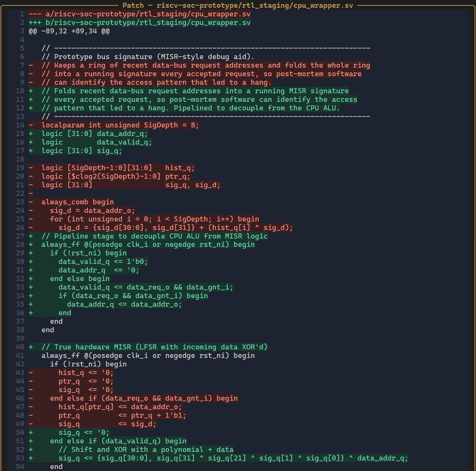This screenshot has height=471, width=476.
Task: Click the removed hist_q declaration line
Action: coord(112,168)
